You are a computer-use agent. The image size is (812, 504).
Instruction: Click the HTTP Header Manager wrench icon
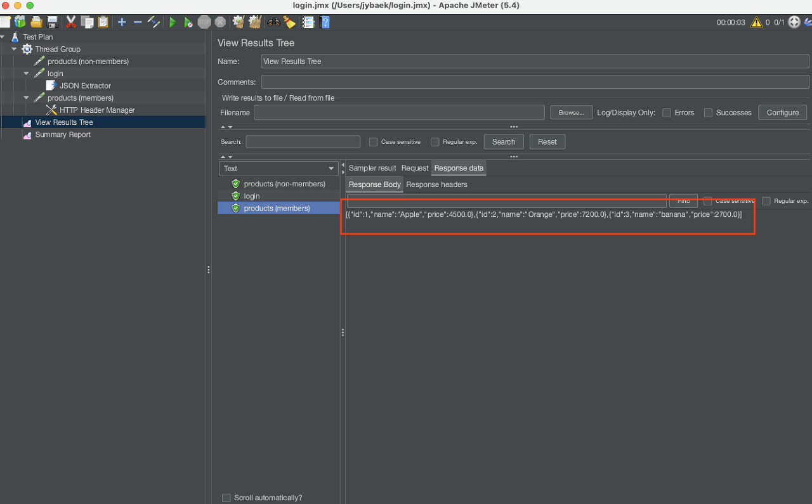51,110
